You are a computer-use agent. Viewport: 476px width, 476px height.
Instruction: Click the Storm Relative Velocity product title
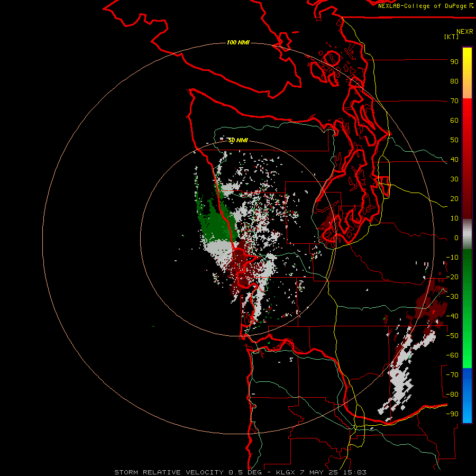(169, 472)
